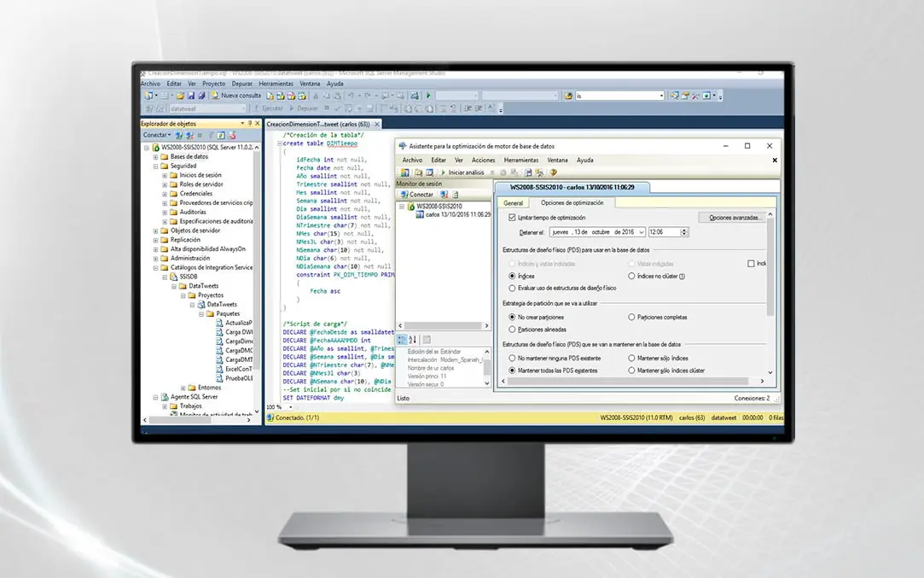This screenshot has width=924, height=578.
Task: Expand the Entornos folder
Action: [183, 388]
